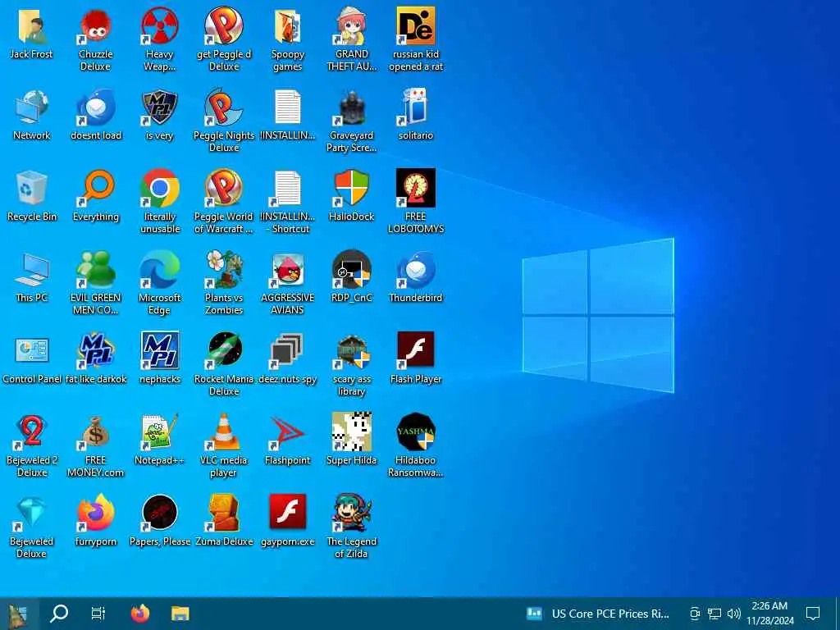Select the Peggle Nights Deluxe icon
The width and height of the screenshot is (840, 630).
tap(224, 107)
